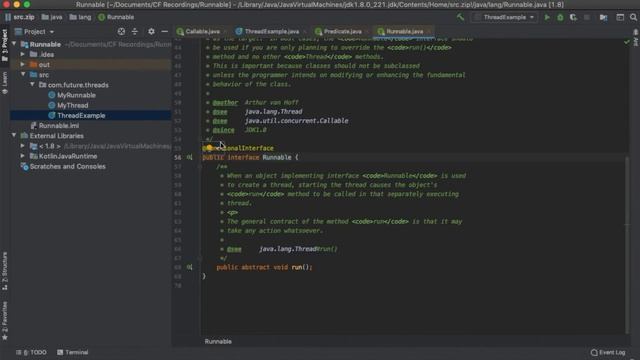The height and width of the screenshot is (360, 640).
Task: Open Project Structure icon in toolbar
Action: [603, 17]
